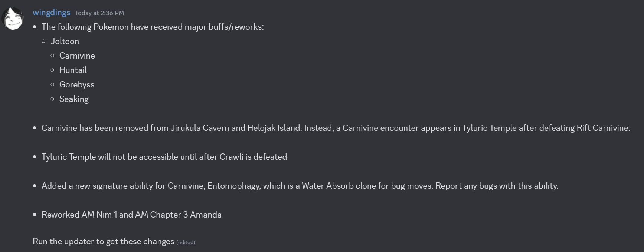644x252 pixels.
Task: Click the 'Carnivine' sub-list entry
Action: coord(77,56)
